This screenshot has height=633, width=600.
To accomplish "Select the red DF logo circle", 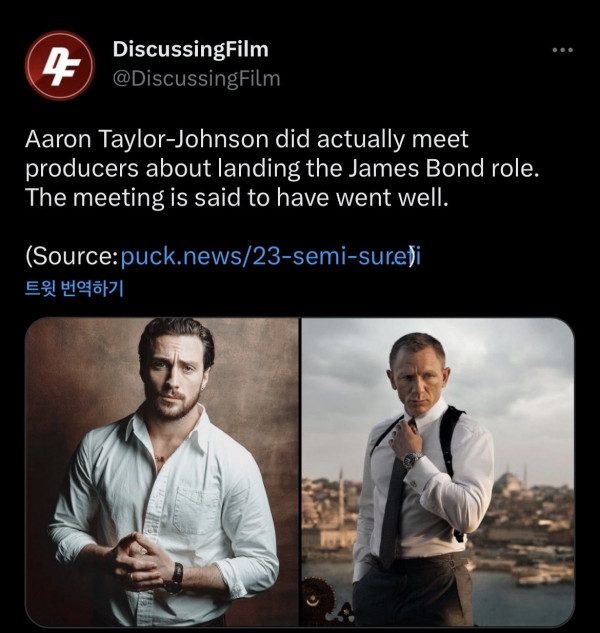I will [60, 65].
